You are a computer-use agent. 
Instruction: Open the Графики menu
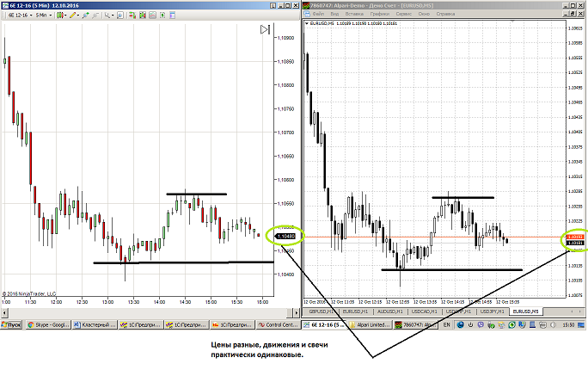coord(377,15)
